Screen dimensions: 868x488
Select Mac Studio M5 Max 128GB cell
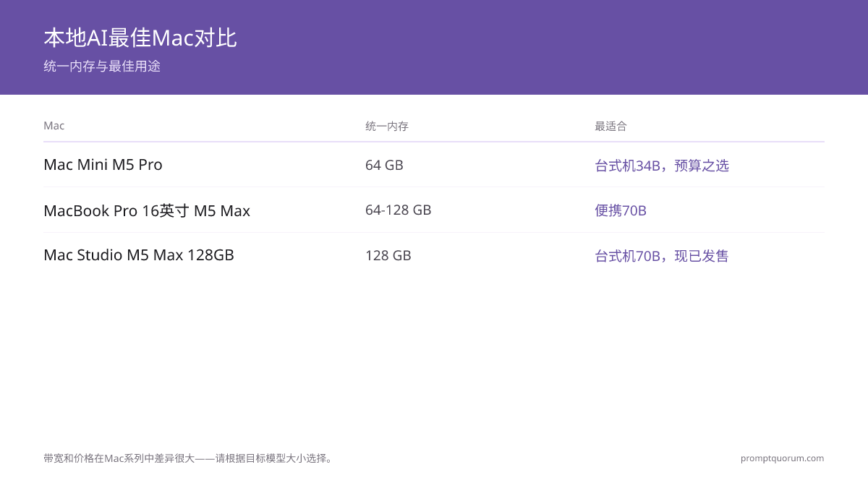pyautogui.click(x=139, y=255)
